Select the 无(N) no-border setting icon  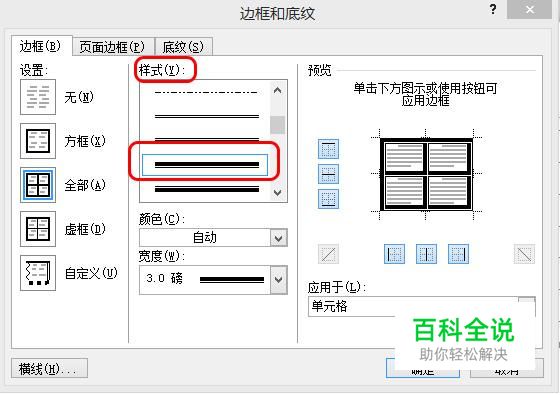[x=38, y=97]
